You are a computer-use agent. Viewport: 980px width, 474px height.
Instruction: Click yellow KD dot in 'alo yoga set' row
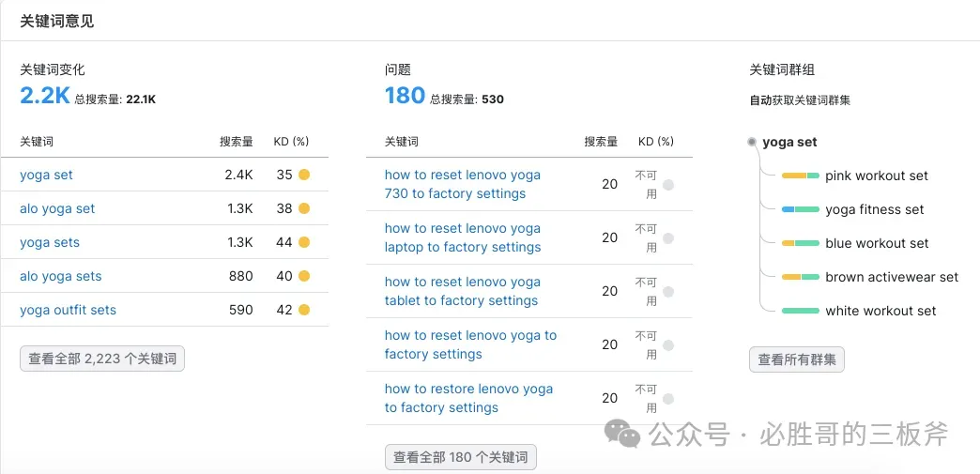(x=304, y=209)
